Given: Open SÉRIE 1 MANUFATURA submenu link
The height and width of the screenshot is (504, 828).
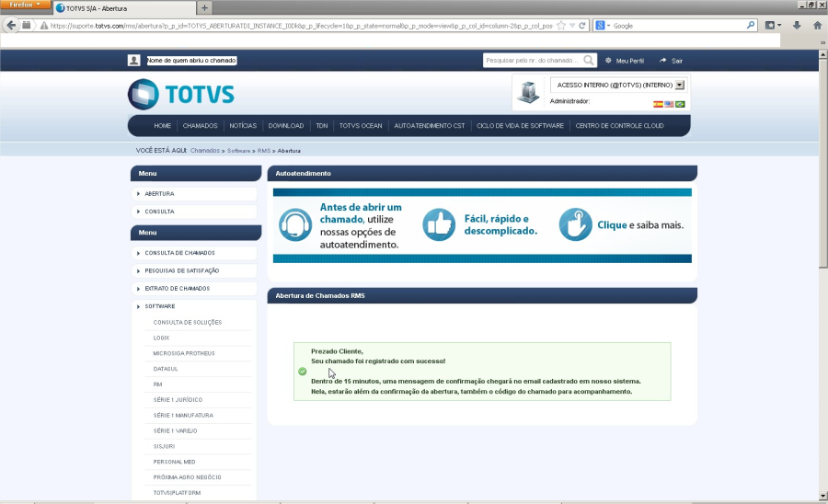Looking at the screenshot, I should point(183,416).
